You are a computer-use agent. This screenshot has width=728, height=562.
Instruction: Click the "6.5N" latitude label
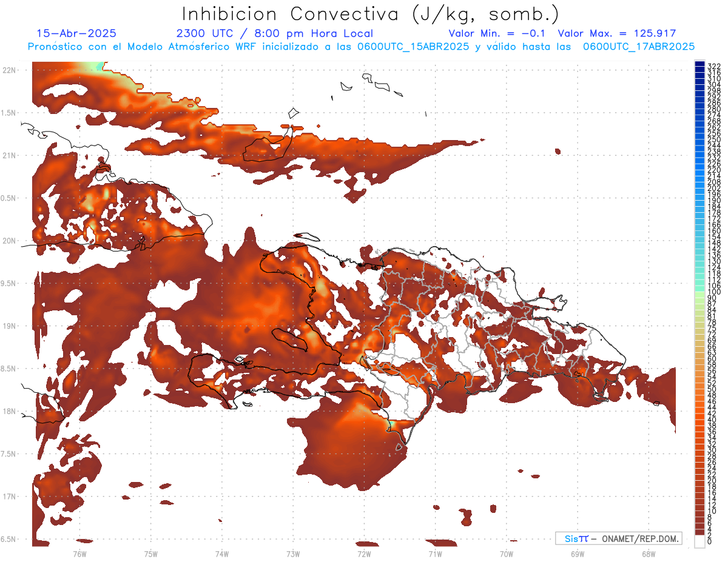click(x=8, y=539)
